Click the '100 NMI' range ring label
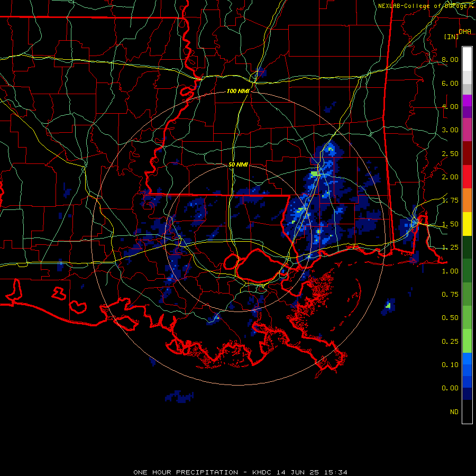This screenshot has height=476, width=476. [x=238, y=91]
